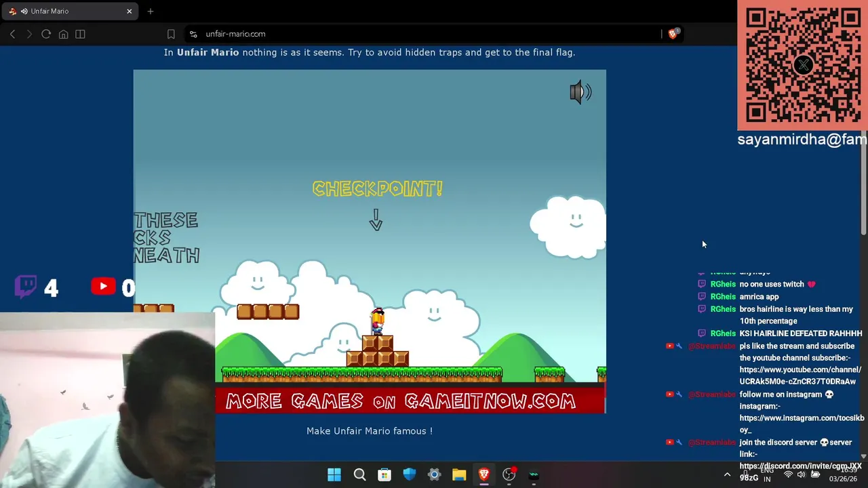The image size is (868, 488).
Task: Reload the Unfair Mario page
Action: point(46,34)
